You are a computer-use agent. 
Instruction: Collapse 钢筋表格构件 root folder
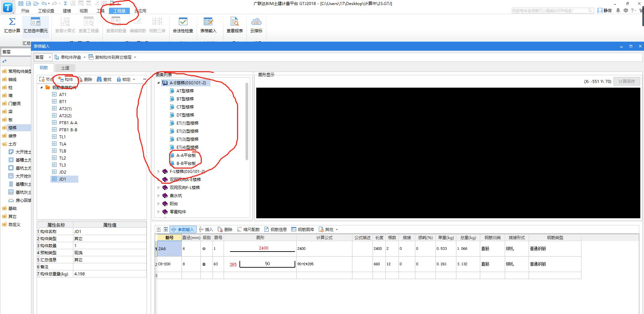42,87
